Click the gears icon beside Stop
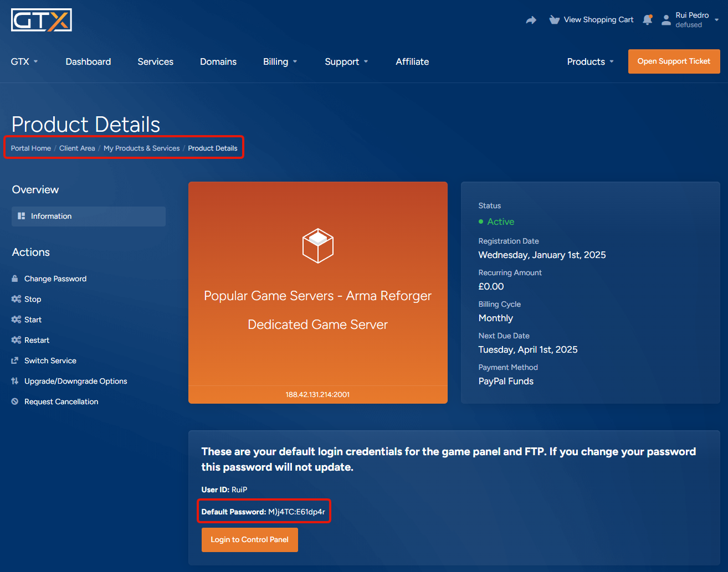 (16, 299)
